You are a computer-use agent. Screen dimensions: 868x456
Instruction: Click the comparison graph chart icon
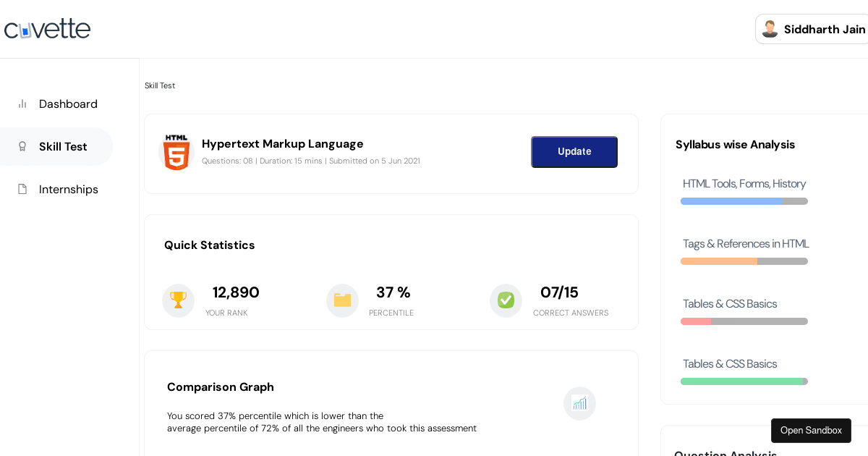click(579, 403)
